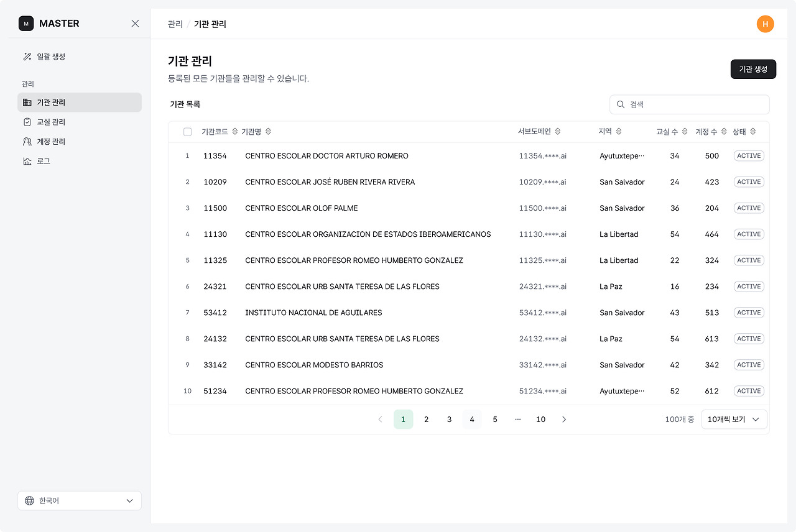Screen dimensions: 796x532
Task: Tick the select-all checkbox in the table header
Action: (188, 132)
